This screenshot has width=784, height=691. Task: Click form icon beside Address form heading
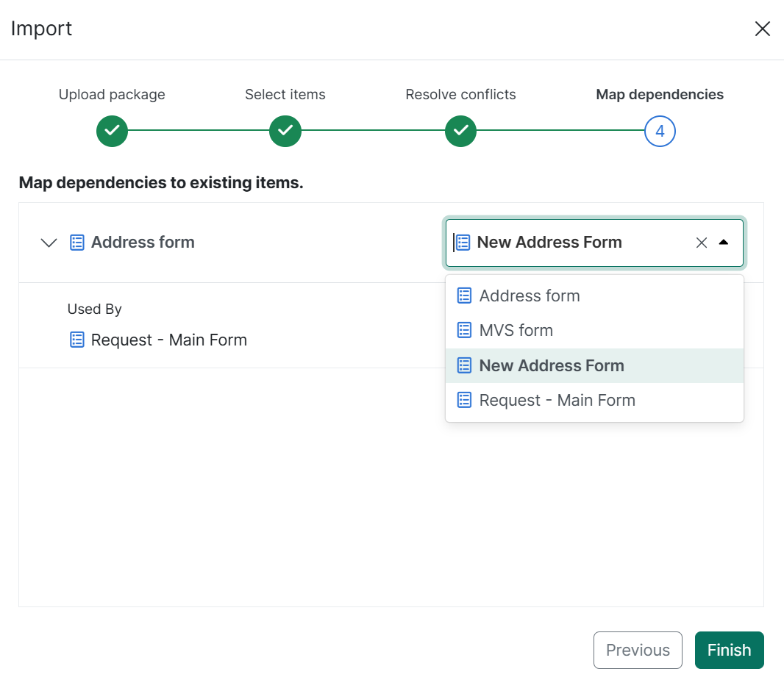pyautogui.click(x=77, y=243)
